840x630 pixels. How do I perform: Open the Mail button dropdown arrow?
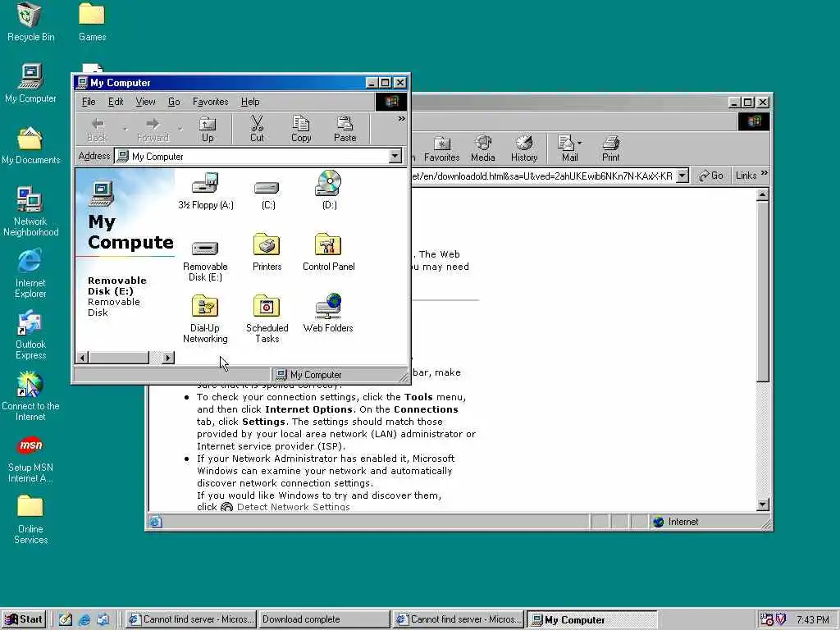(x=580, y=143)
